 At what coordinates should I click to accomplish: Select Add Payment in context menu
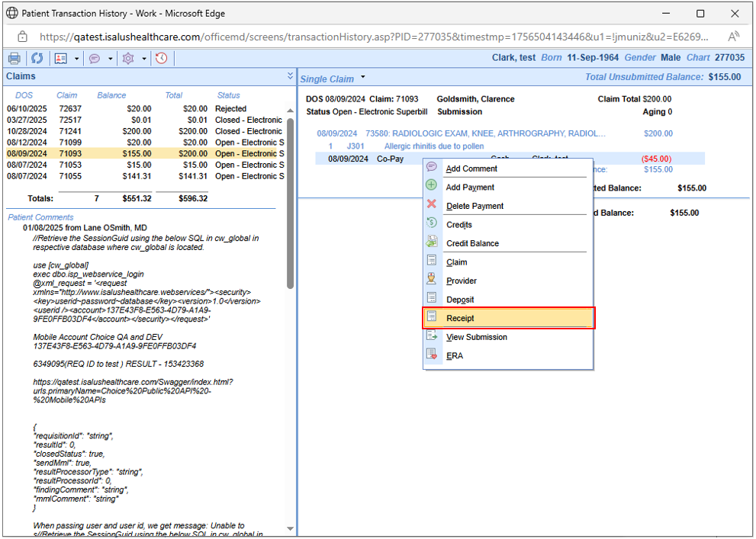pos(470,188)
